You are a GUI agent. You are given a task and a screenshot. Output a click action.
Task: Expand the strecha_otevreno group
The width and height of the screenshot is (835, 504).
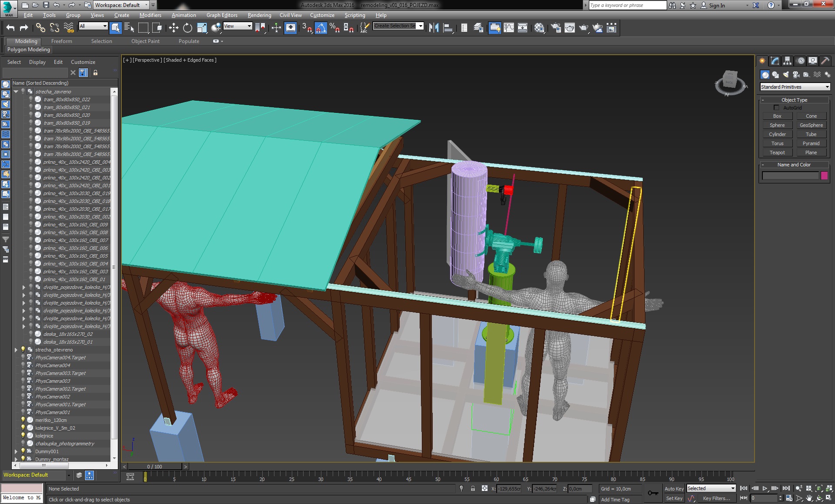point(16,350)
